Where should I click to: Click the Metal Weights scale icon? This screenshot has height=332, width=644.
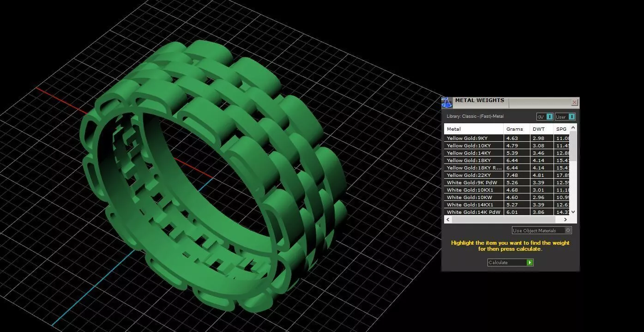pyautogui.click(x=447, y=103)
